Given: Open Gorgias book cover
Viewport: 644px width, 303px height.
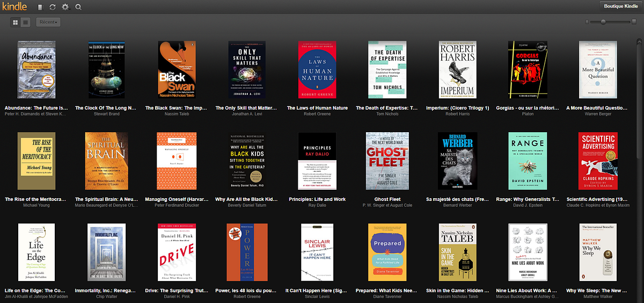Looking at the screenshot, I should [528, 70].
